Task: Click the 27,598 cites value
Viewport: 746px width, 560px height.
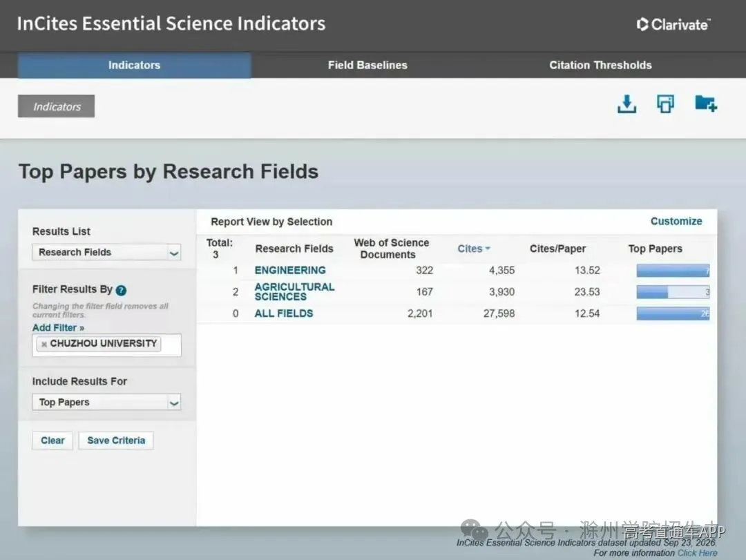Action: 499,313
